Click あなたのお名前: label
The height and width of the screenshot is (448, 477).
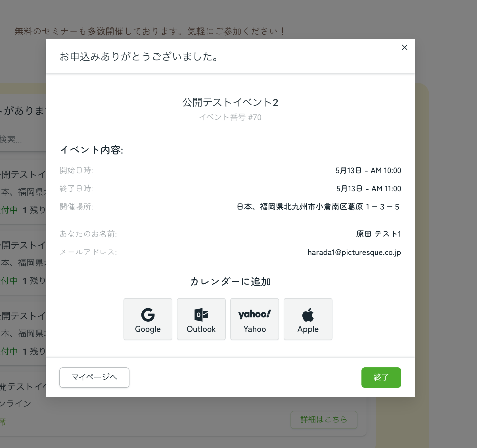click(x=88, y=234)
